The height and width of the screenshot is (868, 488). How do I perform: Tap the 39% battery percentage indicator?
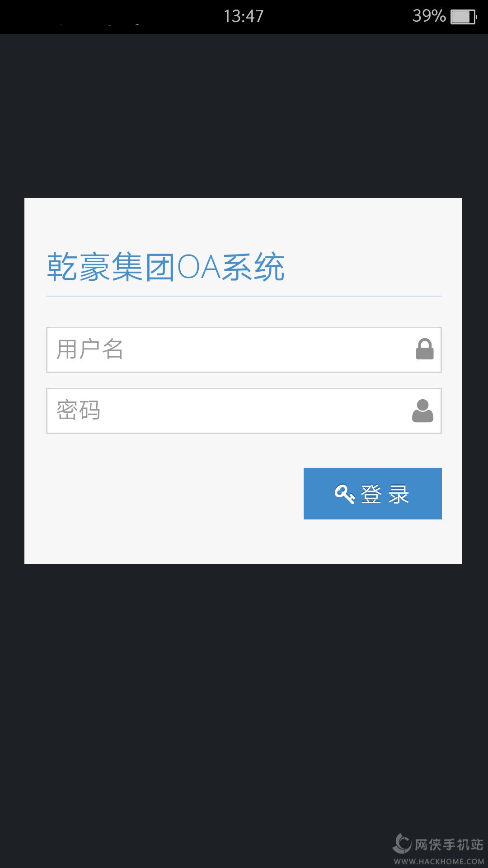429,16
